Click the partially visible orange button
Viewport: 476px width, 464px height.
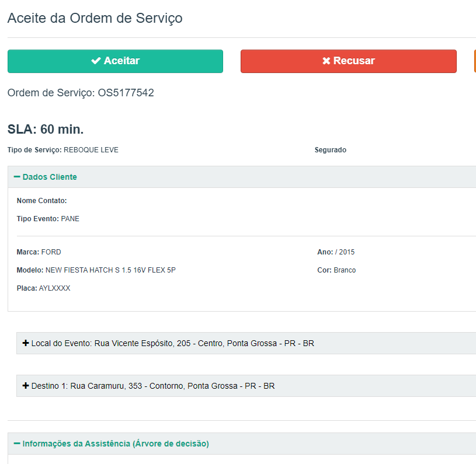(475, 61)
